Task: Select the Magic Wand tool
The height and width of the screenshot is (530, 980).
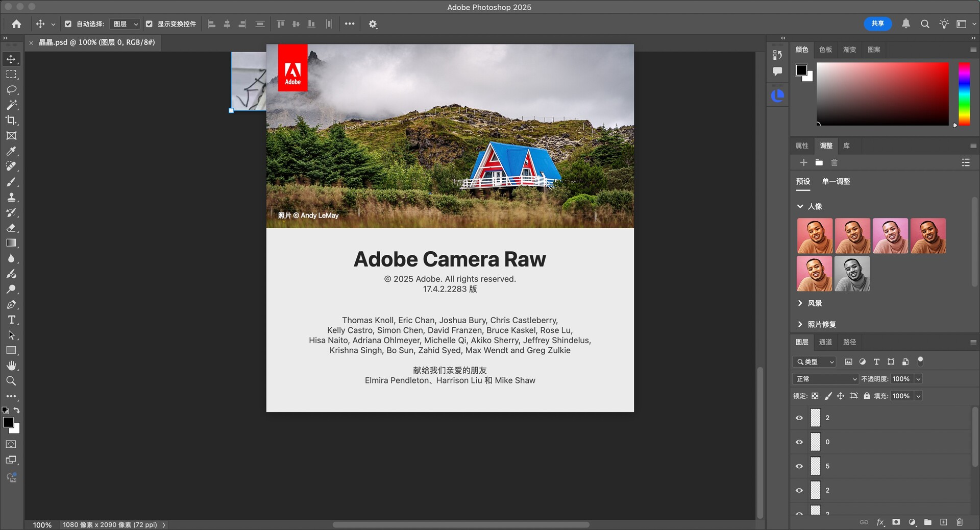Action: click(11, 105)
